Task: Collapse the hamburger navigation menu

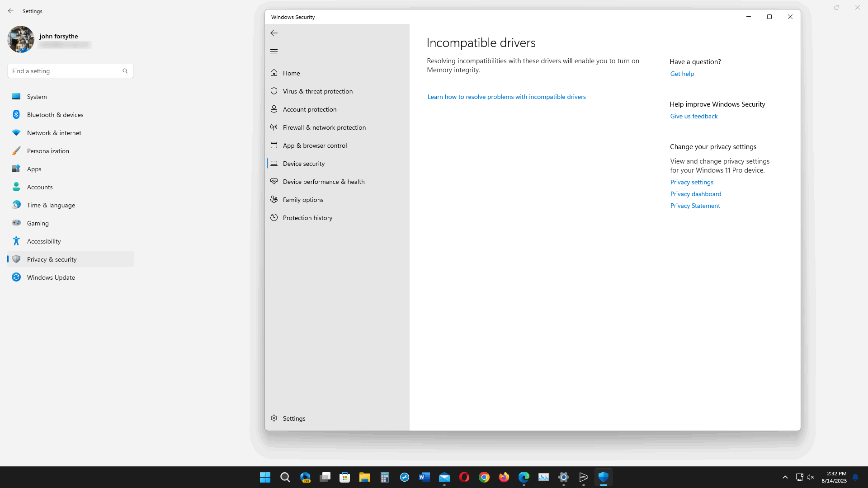Action: click(274, 51)
